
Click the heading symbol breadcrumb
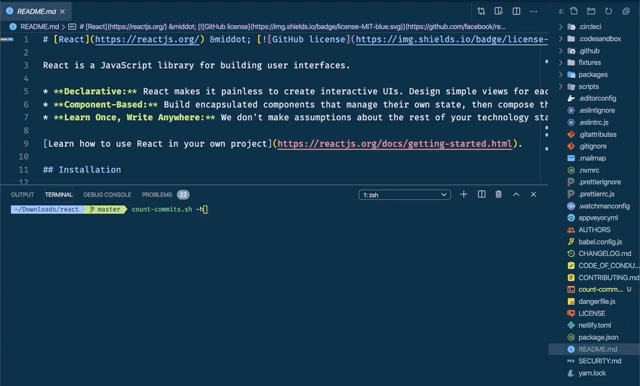(x=288, y=27)
